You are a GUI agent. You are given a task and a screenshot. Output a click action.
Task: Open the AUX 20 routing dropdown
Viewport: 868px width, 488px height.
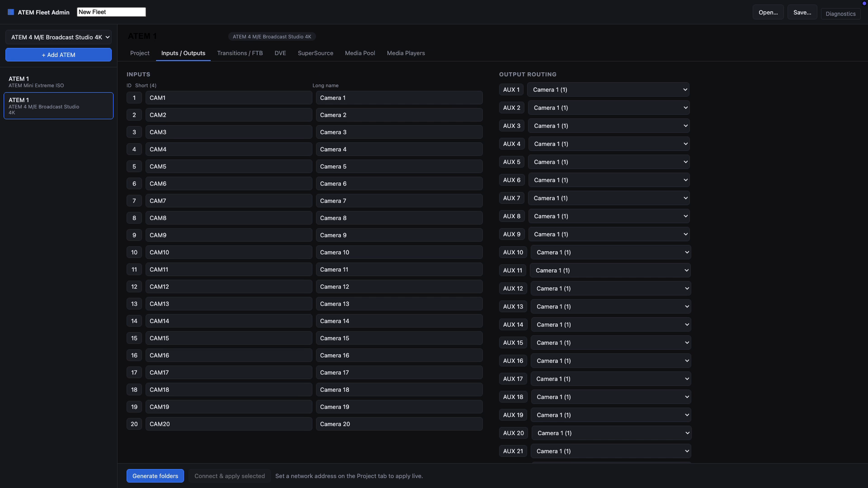(x=611, y=433)
